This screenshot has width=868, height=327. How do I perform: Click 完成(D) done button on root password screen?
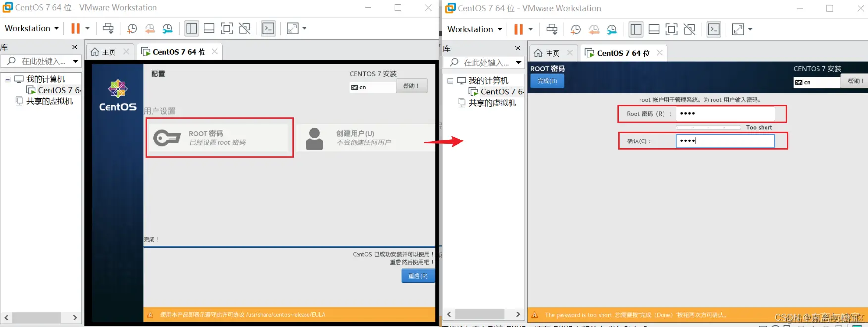547,81
